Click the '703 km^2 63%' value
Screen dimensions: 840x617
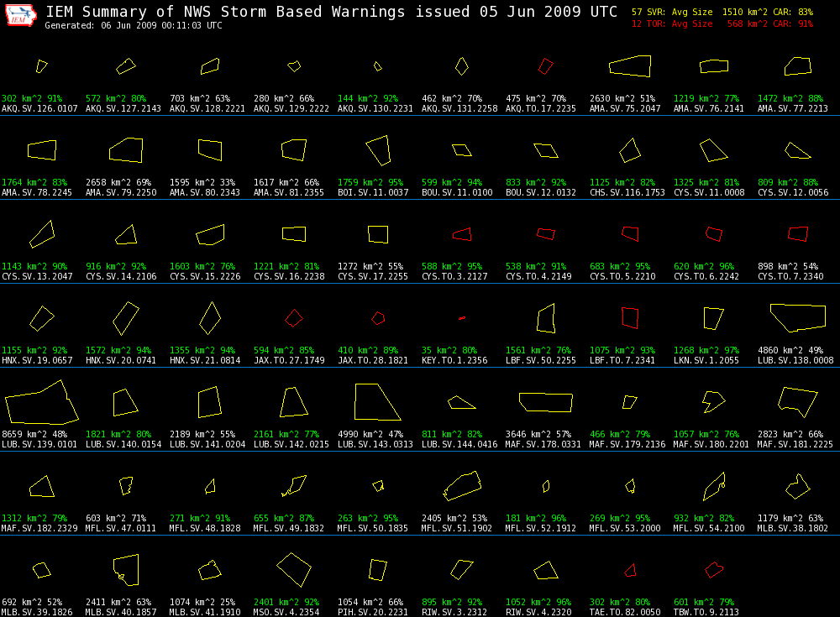coord(200,98)
